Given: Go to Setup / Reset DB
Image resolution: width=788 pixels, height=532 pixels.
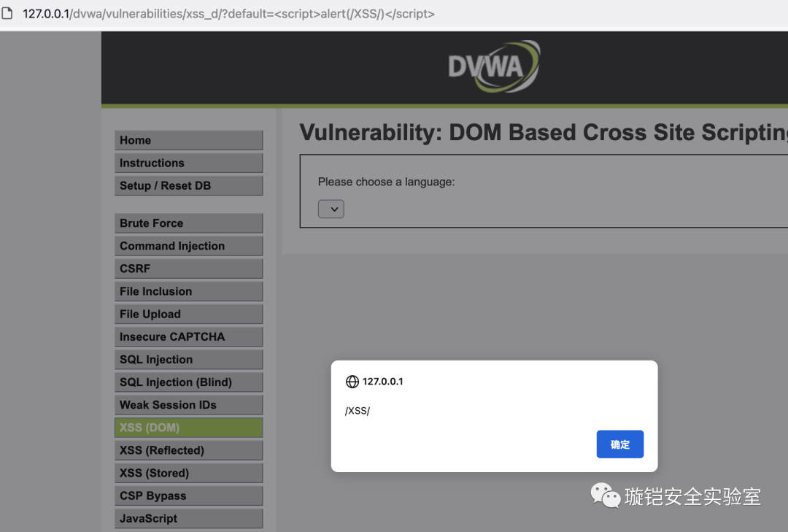Looking at the screenshot, I should coord(188,185).
